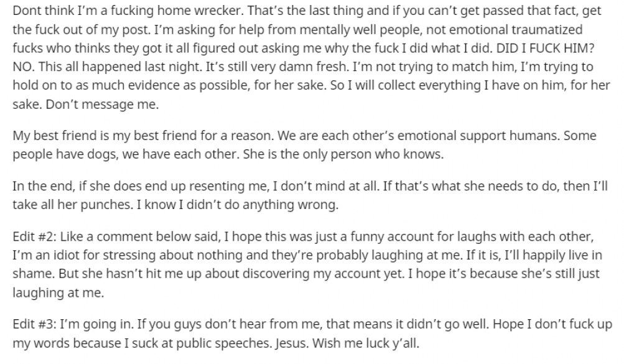624x364 pixels.
Task: Click the words 'people have dogs'
Action: pos(65,154)
